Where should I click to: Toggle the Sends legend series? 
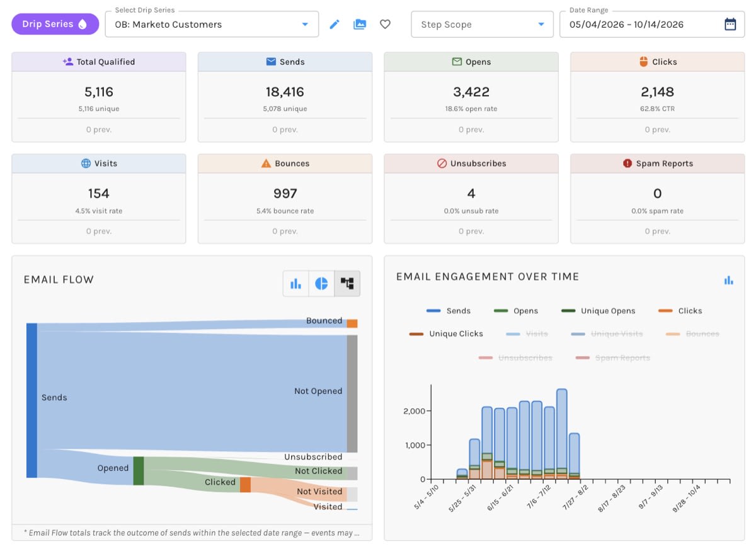click(x=449, y=311)
